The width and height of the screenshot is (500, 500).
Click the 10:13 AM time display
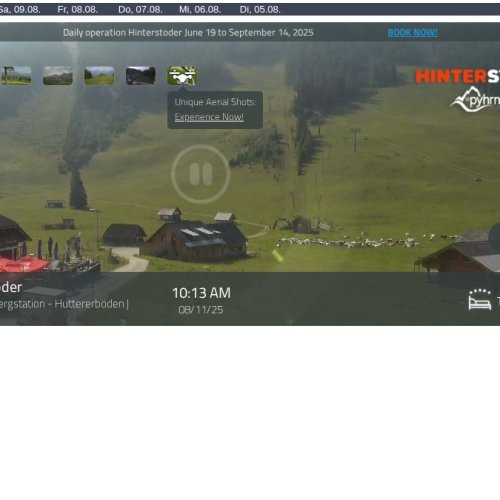[201, 293]
